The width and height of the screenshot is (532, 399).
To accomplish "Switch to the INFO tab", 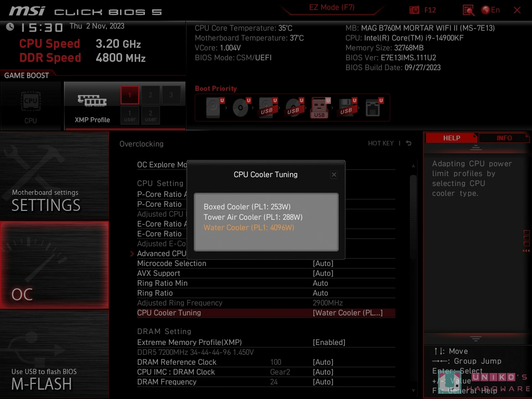I will click(504, 138).
